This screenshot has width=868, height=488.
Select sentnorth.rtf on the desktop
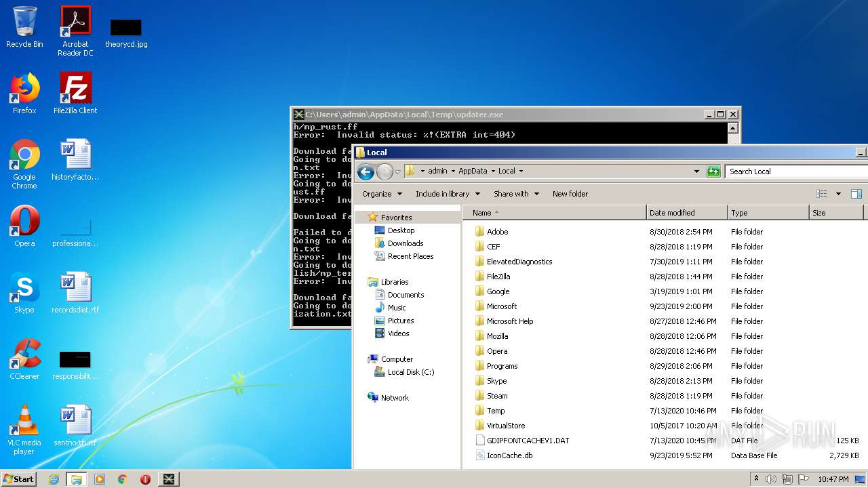point(75,426)
